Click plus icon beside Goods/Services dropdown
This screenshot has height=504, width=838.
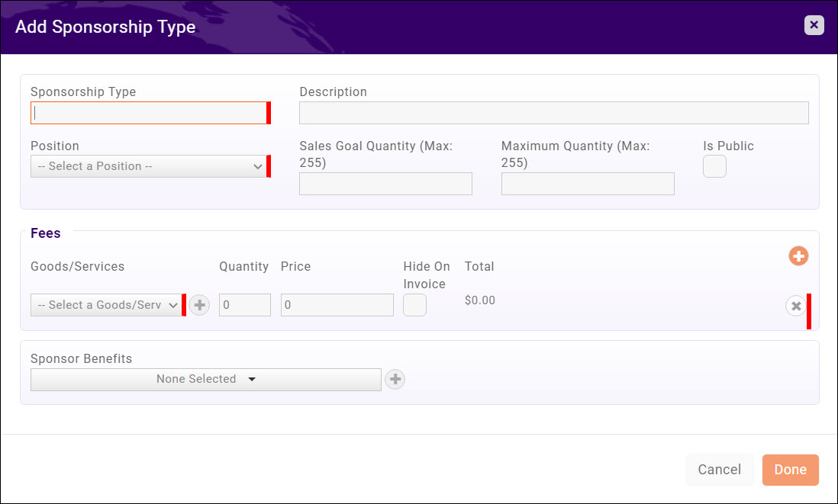(x=199, y=305)
